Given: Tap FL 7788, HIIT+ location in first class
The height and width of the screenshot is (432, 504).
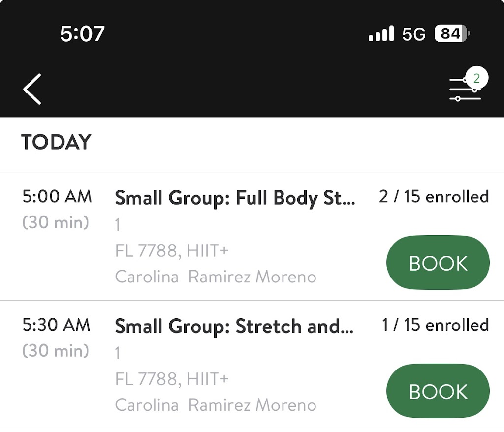Looking at the screenshot, I should 172,251.
